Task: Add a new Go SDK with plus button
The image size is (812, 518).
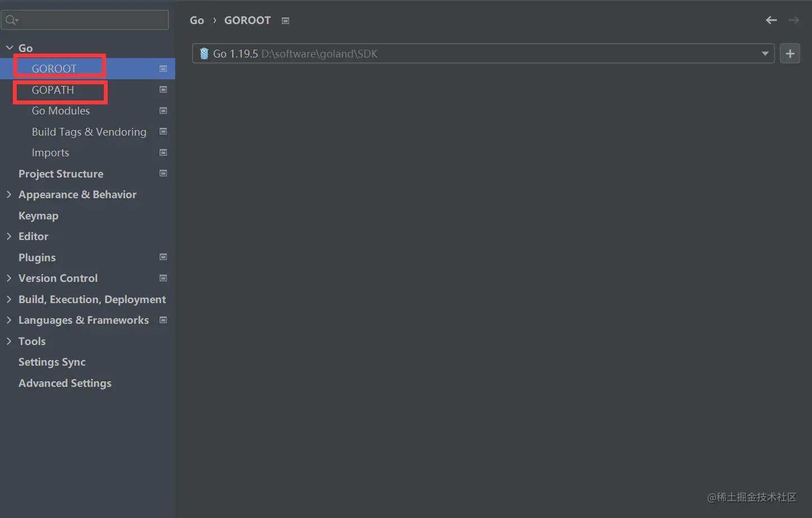Action: tap(790, 54)
